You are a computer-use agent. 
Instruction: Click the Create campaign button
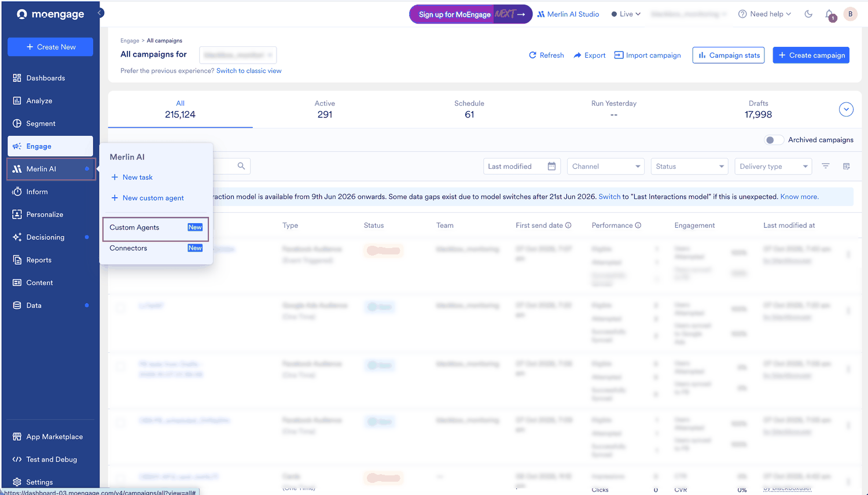click(811, 55)
